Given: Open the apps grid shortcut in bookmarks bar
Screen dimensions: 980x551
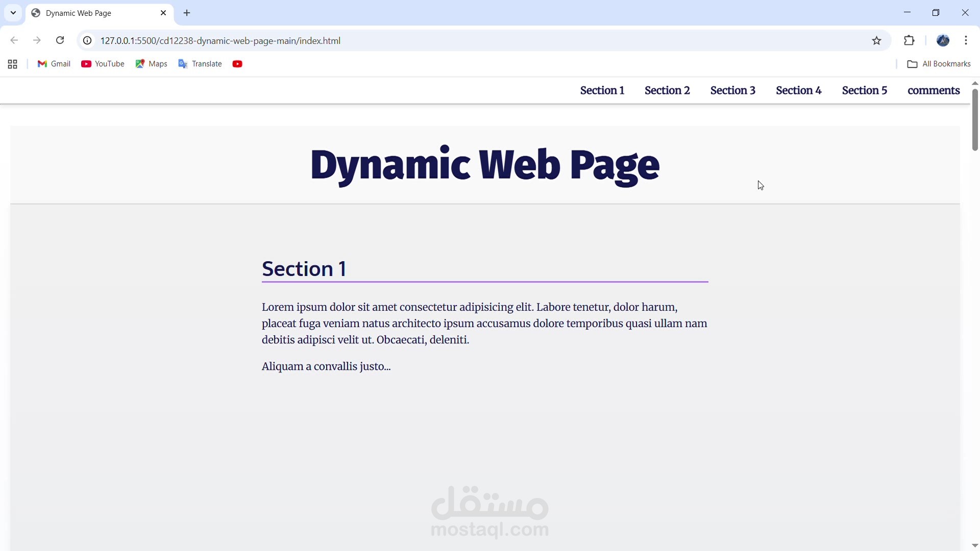Looking at the screenshot, I should 13,64.
